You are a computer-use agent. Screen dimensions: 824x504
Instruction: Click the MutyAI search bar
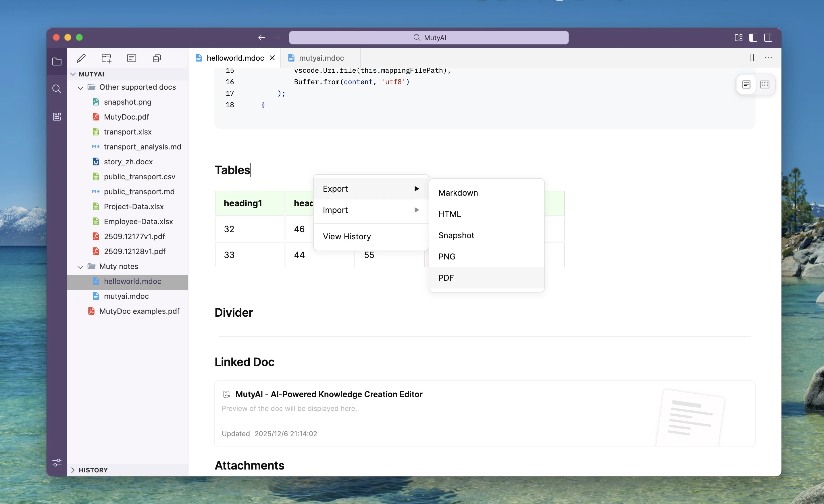[x=428, y=37]
